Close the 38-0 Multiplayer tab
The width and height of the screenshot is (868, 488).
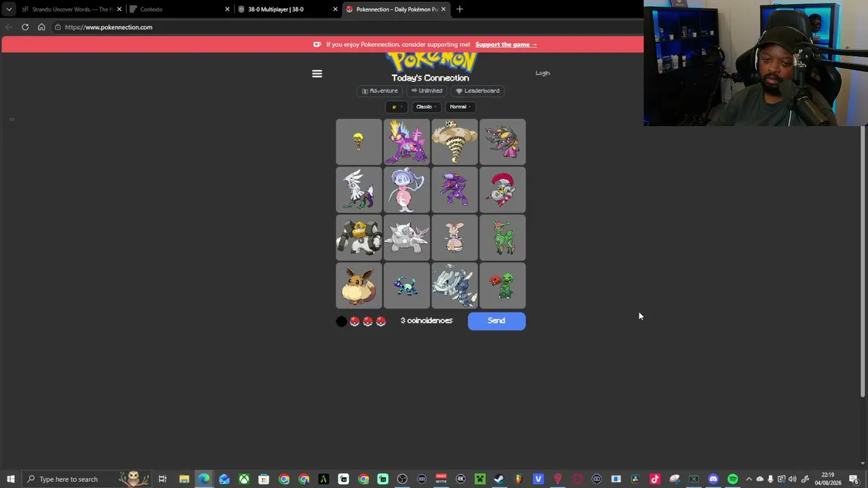pos(335,9)
